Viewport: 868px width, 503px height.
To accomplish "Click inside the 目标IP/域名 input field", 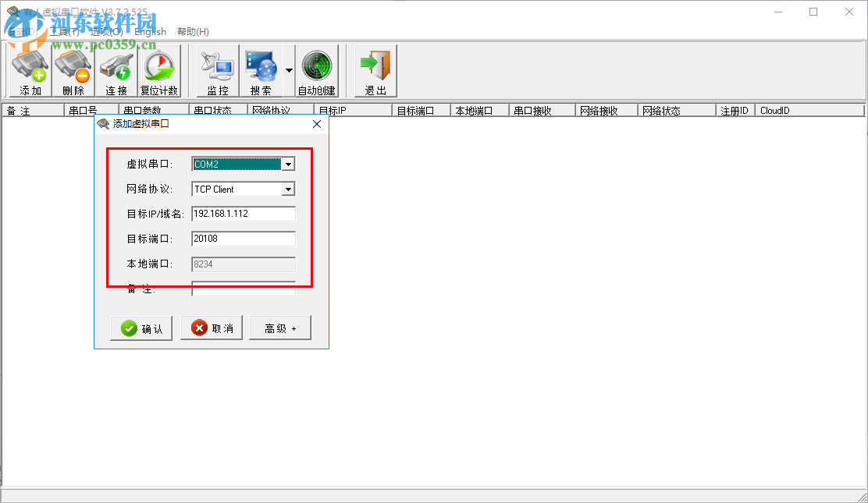I will pyautogui.click(x=243, y=214).
